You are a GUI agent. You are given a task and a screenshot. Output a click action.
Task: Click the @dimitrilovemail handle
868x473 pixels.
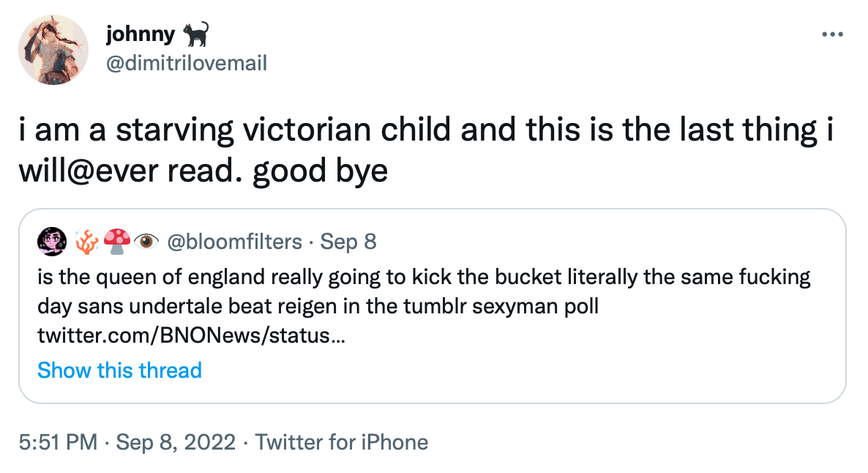[x=187, y=63]
